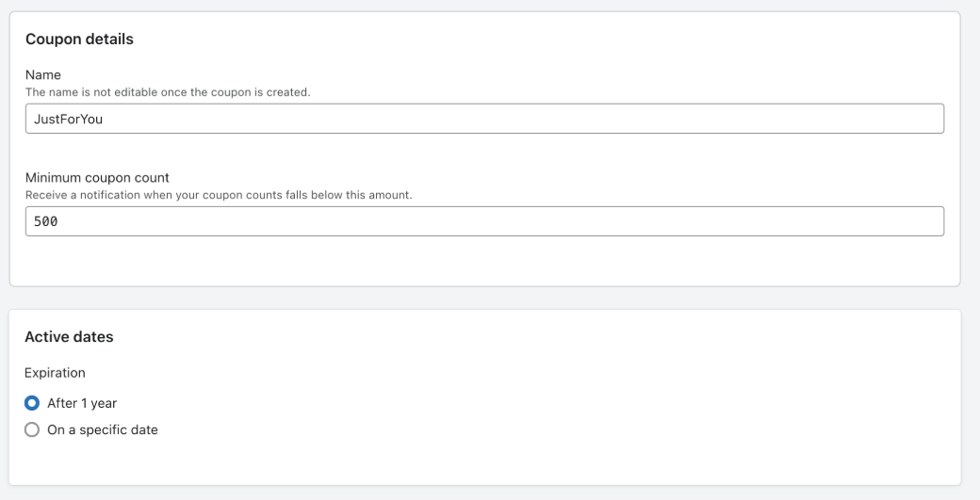Click the "On a specific date" option label
980x500 pixels.
coord(103,429)
